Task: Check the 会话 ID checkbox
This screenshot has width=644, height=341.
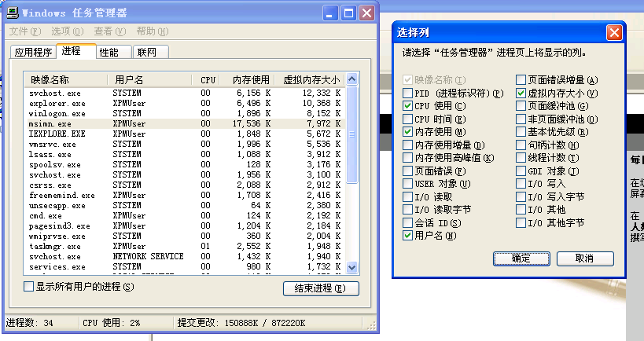Action: pos(407,222)
